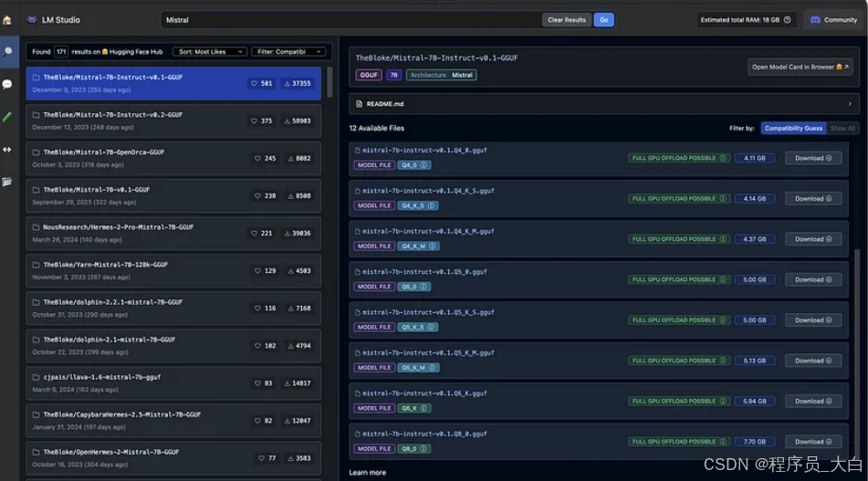Download the Q8_0 gguf file
Screen dimensions: 868x481
pyautogui.click(x=813, y=442)
